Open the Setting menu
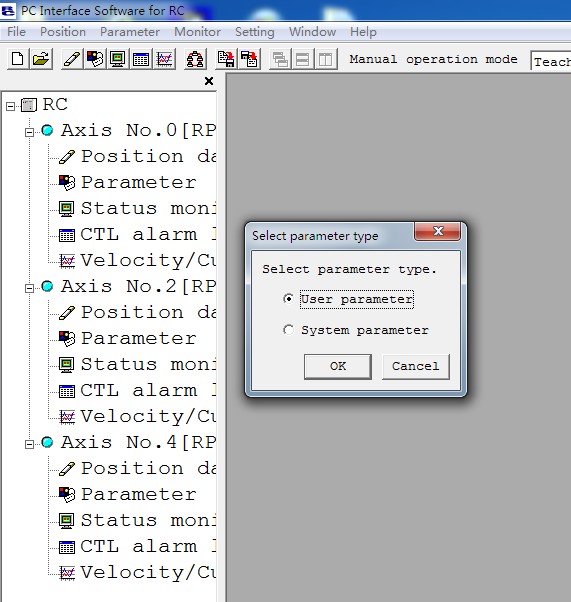 coord(255,32)
